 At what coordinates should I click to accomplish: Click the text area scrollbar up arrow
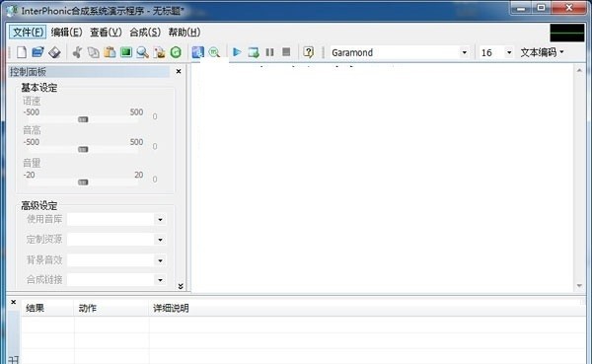click(x=579, y=70)
